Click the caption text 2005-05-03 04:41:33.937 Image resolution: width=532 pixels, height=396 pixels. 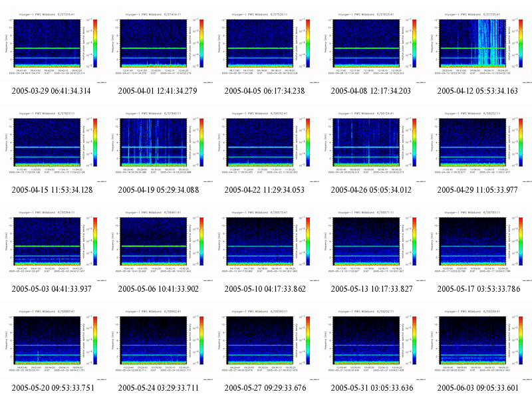coord(52,289)
